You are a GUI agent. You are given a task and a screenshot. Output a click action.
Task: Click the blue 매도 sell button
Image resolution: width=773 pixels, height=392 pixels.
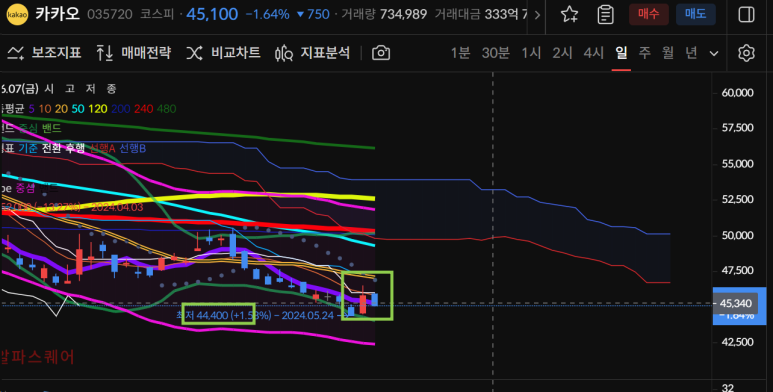coord(696,14)
